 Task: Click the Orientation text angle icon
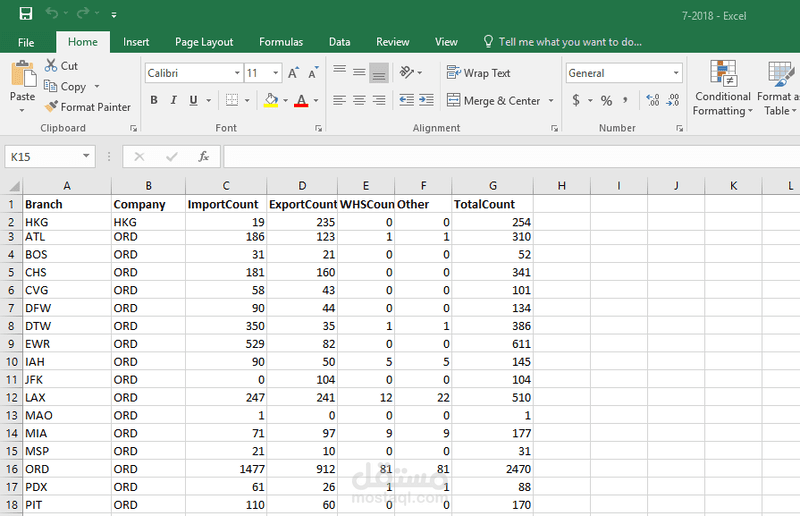(407, 72)
